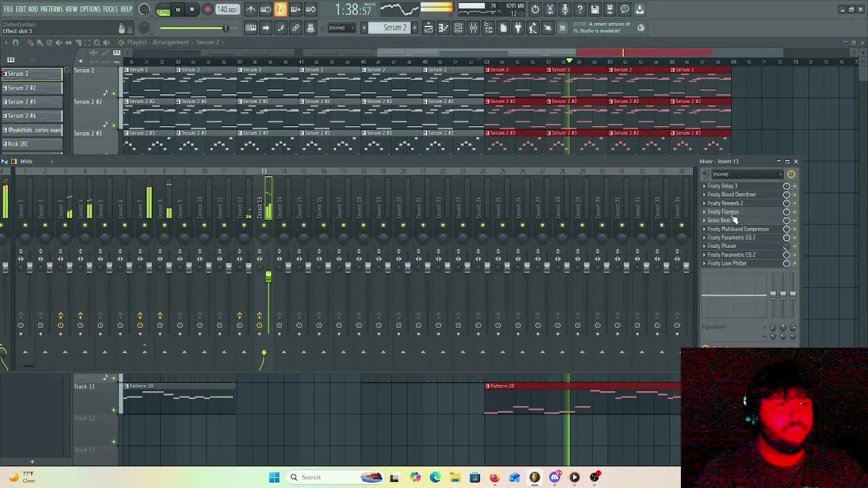Mute the Serum 2 playlist track
The image size is (868, 488).
(113, 94)
